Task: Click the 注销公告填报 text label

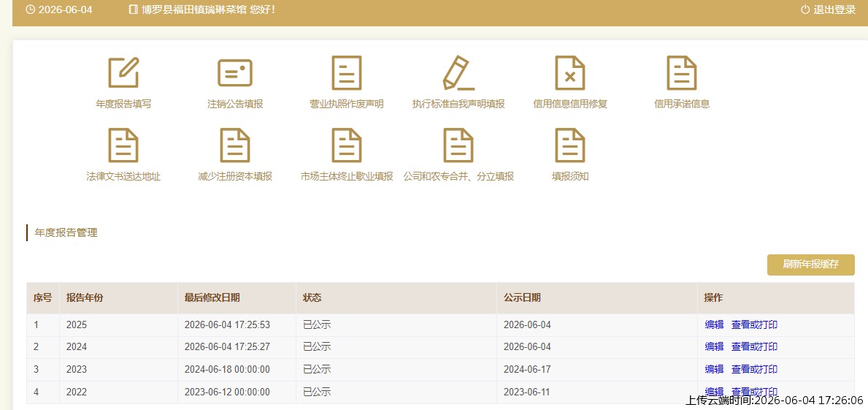Action: pyautogui.click(x=235, y=105)
